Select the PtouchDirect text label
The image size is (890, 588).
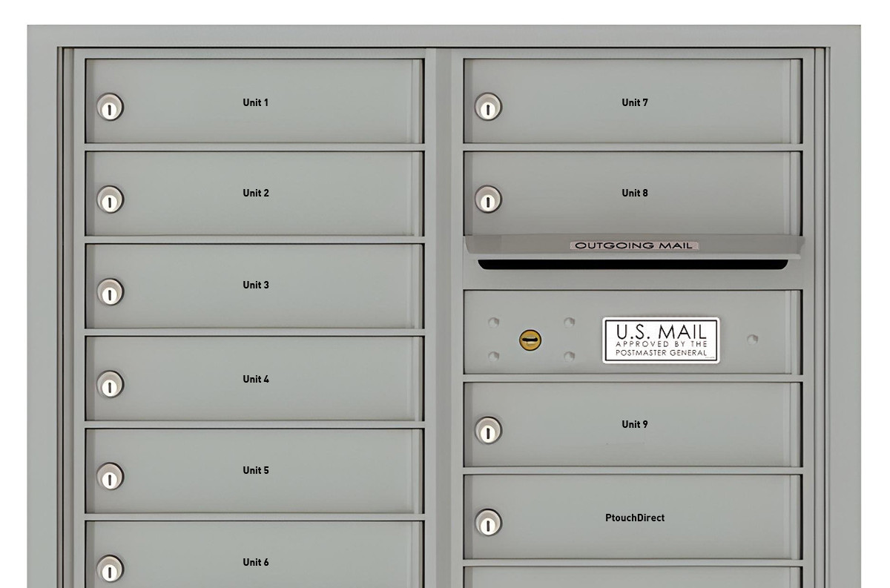tap(635, 518)
